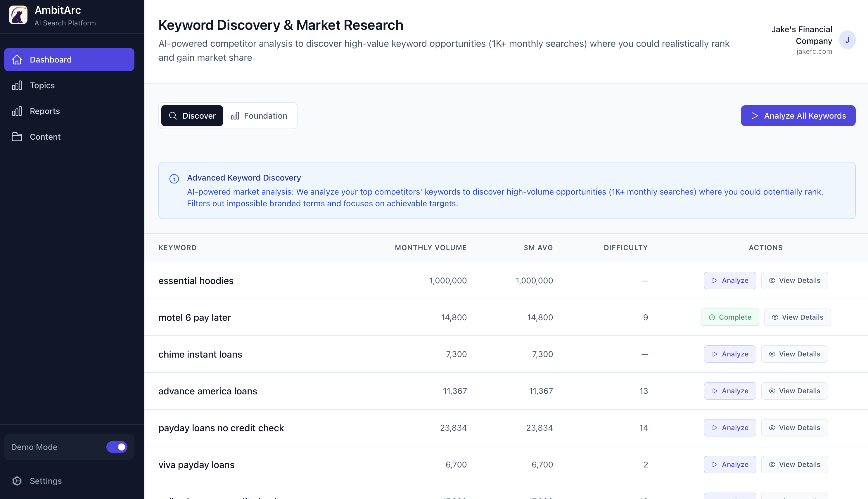This screenshot has width=868, height=499.
Task: Analyze the viva payday loans keyword
Action: point(730,465)
